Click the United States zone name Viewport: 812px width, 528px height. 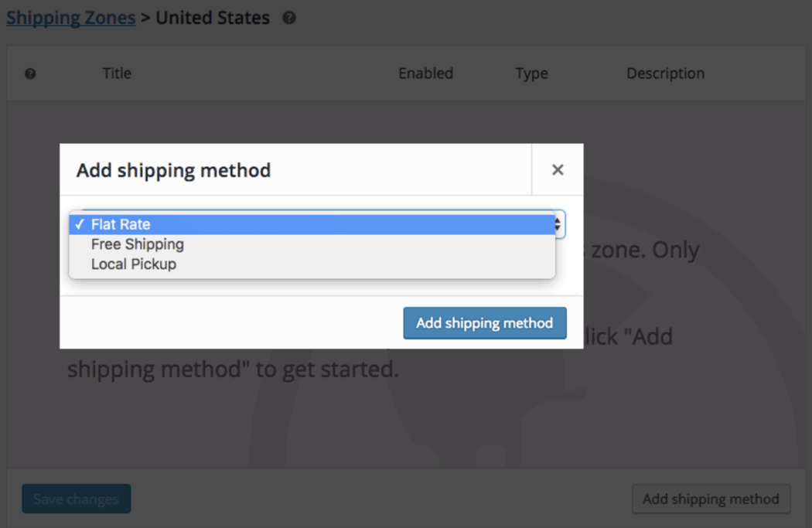(x=213, y=17)
